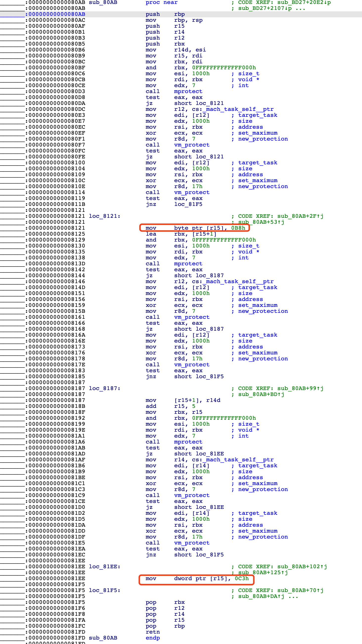Open the vm_protect call at address 817E
Image resolution: width=362 pixels, height=644 pixels.
[192, 365]
